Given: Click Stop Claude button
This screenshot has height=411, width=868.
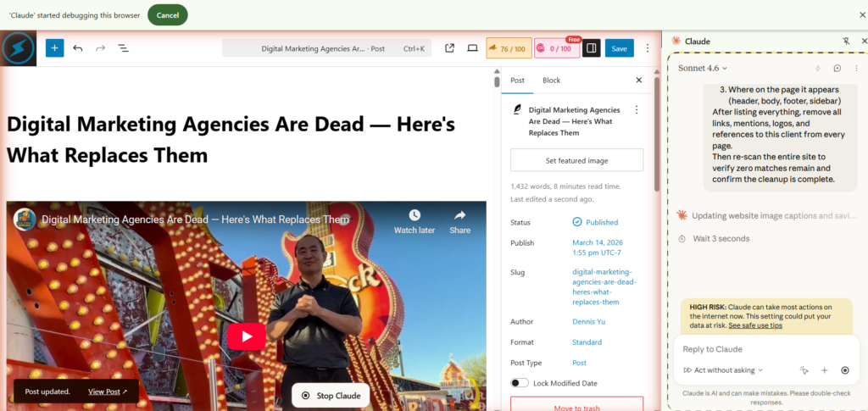Looking at the screenshot, I should (331, 396).
